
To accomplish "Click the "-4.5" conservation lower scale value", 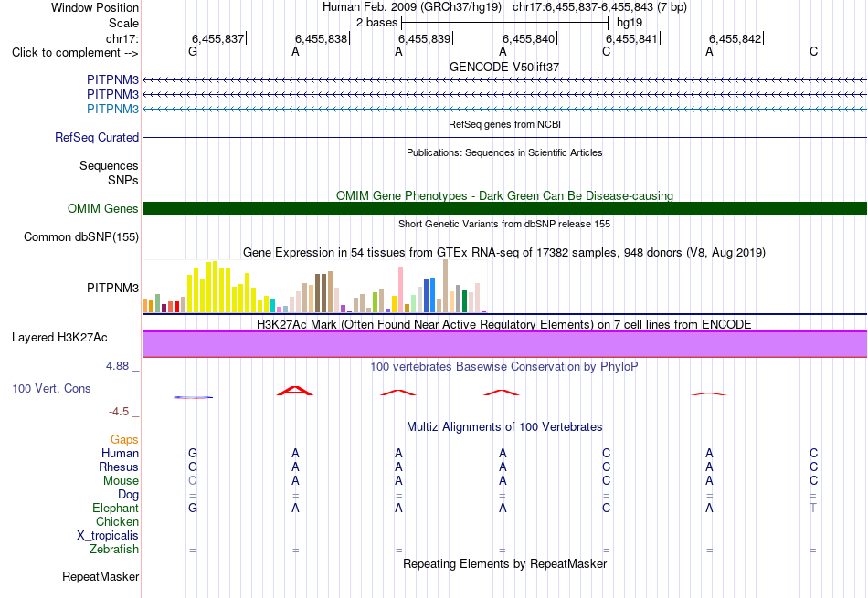I will pos(119,412).
